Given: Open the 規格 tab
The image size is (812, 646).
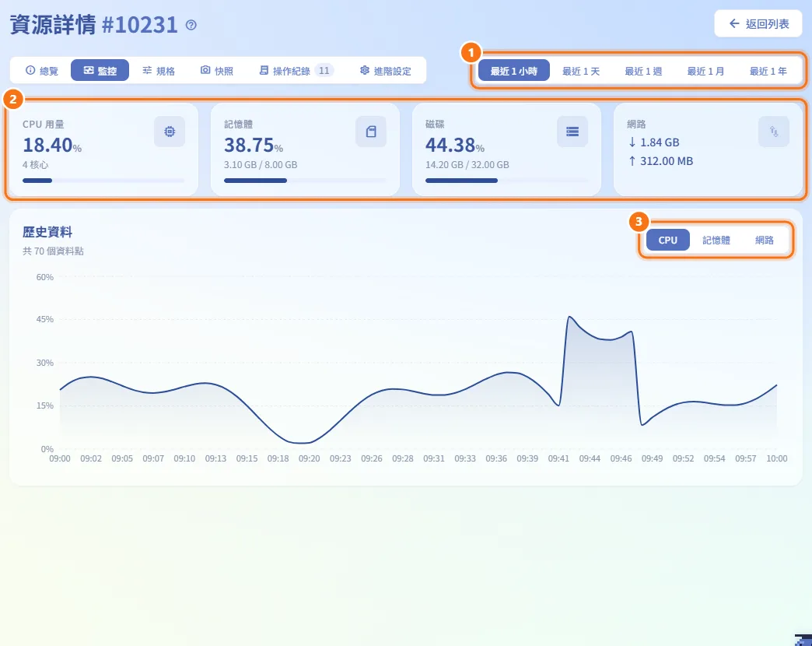Looking at the screenshot, I should (159, 71).
